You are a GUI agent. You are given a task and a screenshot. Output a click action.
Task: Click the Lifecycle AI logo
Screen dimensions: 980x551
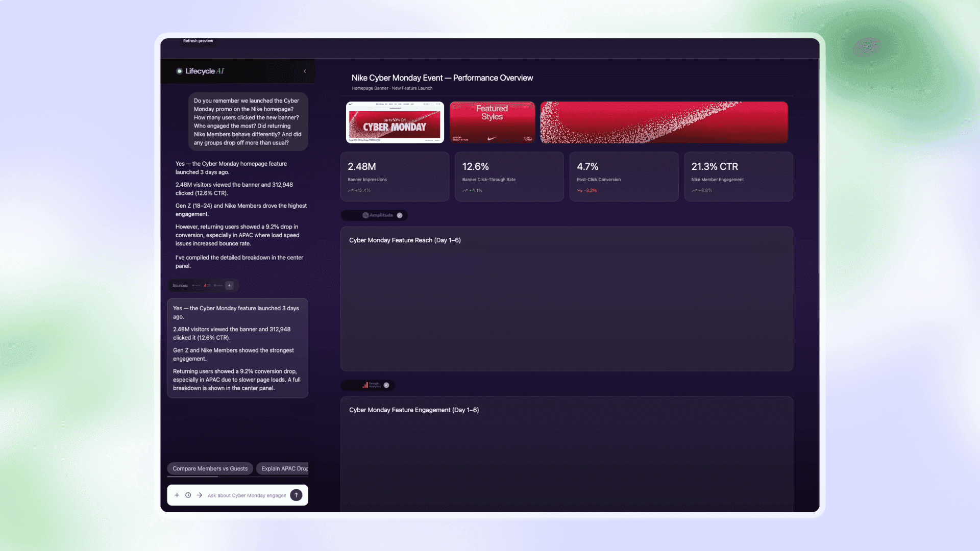tap(200, 71)
